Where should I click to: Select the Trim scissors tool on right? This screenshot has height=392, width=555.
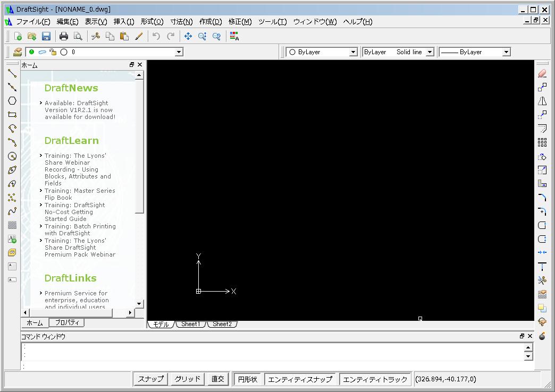pyautogui.click(x=542, y=280)
